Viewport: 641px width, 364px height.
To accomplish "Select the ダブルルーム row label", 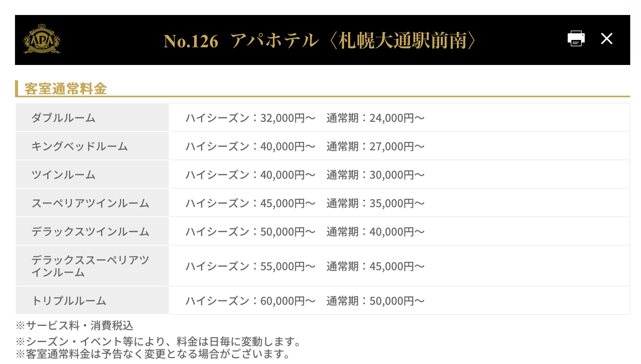I will (63, 118).
